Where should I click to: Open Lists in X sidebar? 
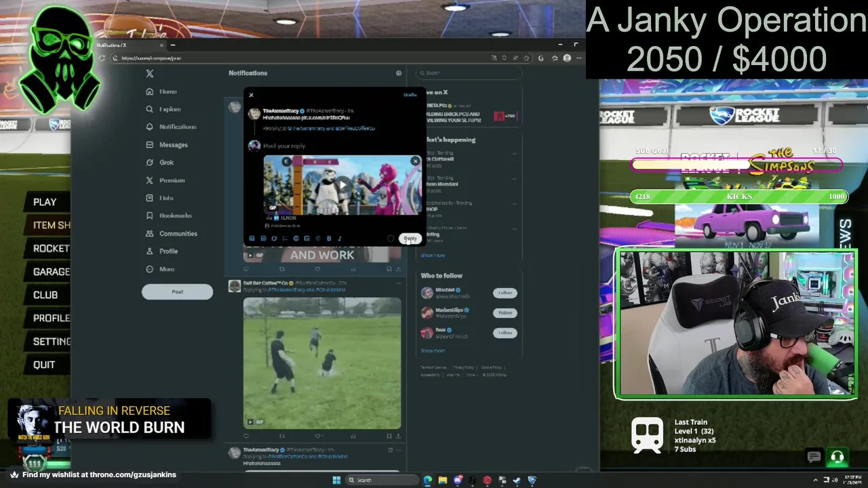point(160,198)
